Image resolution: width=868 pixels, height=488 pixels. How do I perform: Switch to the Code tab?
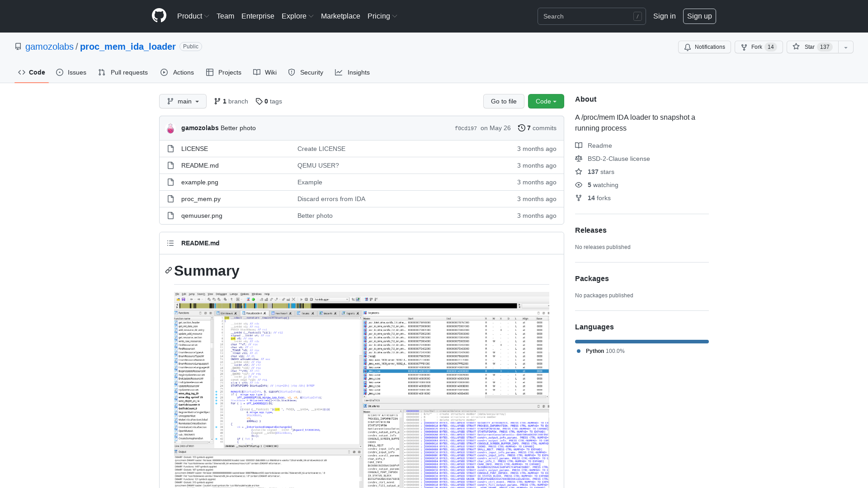[32, 72]
